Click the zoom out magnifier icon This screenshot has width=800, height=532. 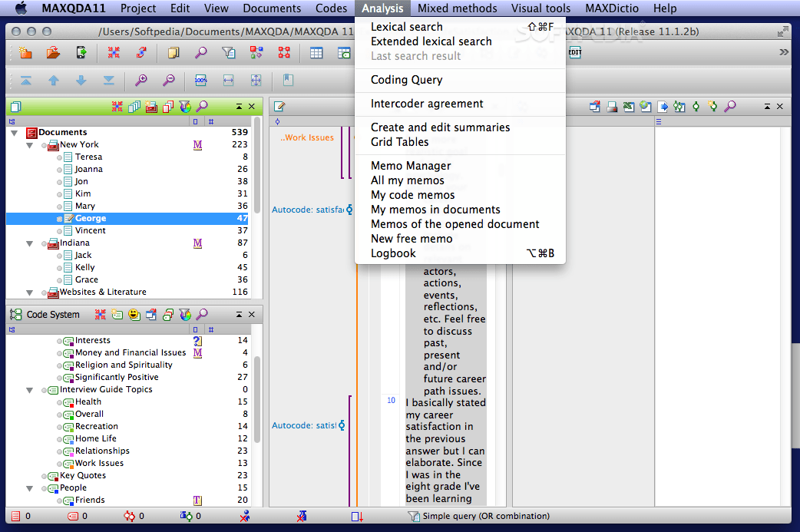(168, 80)
